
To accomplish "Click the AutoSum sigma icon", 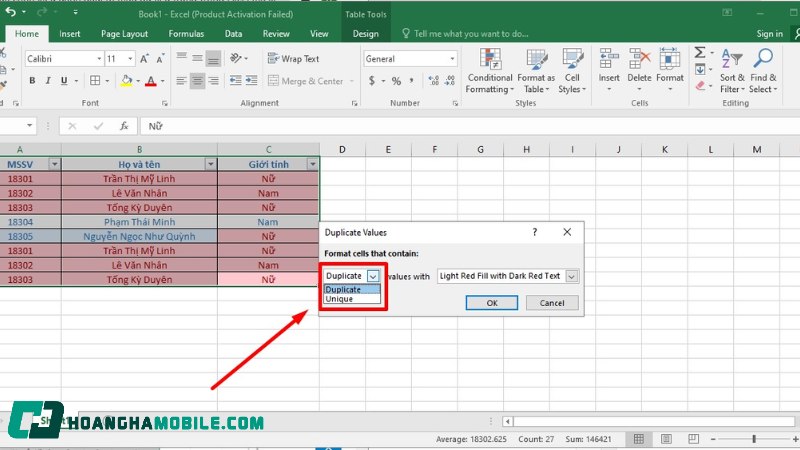I will (x=700, y=52).
